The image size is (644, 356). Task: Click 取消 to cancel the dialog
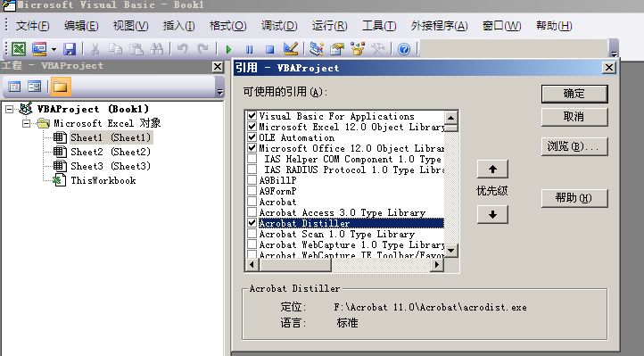click(x=574, y=117)
